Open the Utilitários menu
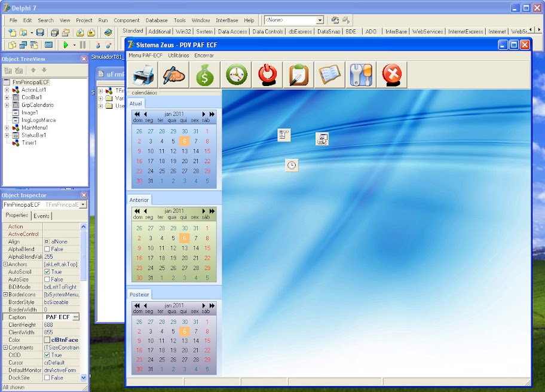 tap(178, 55)
